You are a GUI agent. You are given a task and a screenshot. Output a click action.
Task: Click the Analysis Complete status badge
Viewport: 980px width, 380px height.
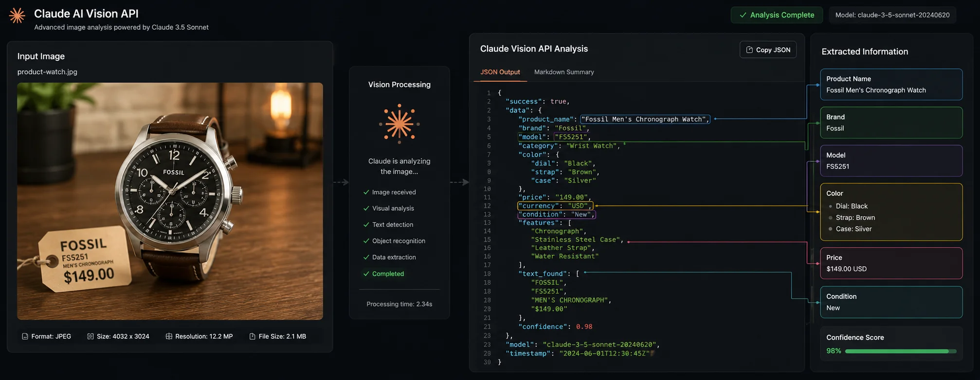[x=777, y=15]
